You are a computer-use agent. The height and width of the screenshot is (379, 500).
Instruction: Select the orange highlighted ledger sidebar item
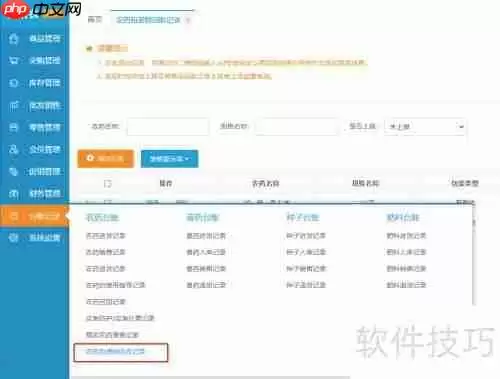[34, 216]
